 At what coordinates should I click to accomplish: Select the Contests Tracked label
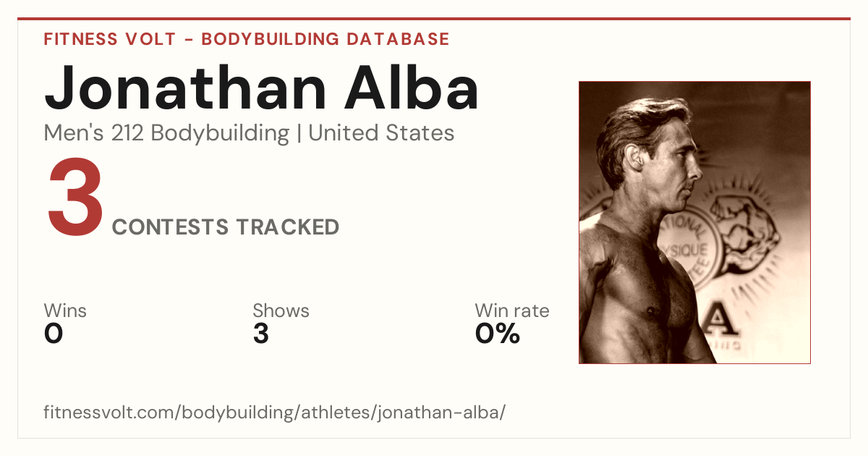point(226,227)
